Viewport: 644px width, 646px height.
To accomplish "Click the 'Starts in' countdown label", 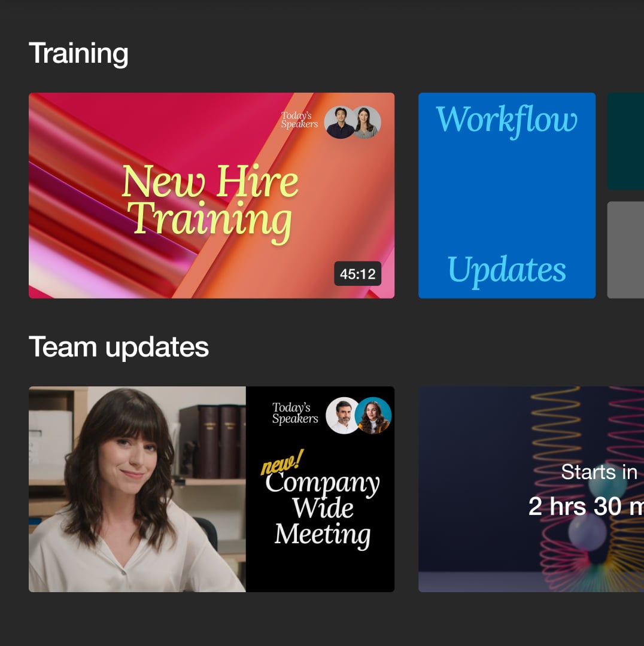I will pyautogui.click(x=599, y=472).
